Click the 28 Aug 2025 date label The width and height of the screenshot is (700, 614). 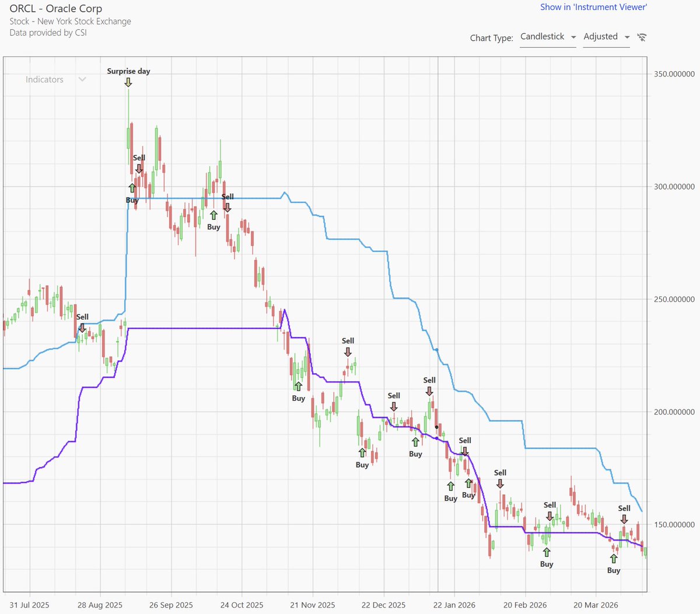tap(100, 605)
